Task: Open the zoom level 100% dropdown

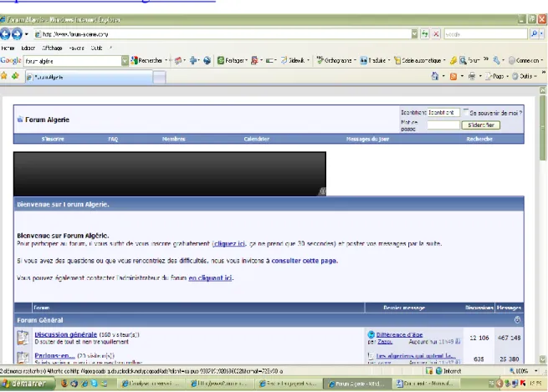Action: [535, 371]
